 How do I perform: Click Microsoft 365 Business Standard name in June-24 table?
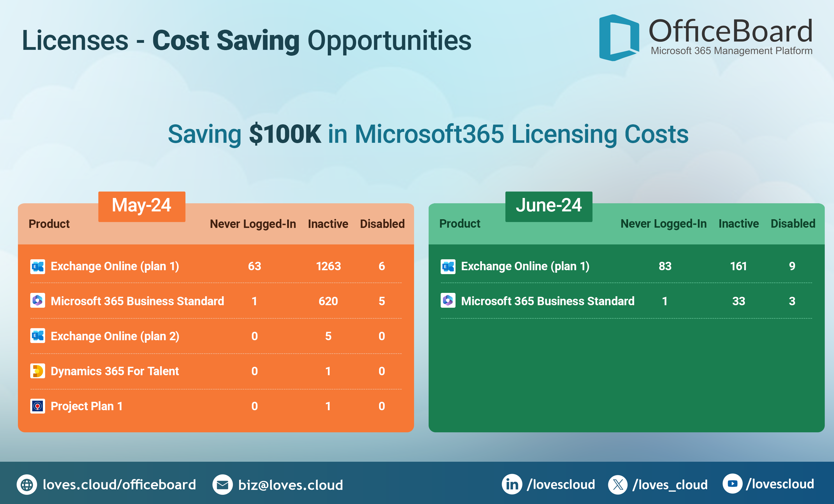click(548, 301)
